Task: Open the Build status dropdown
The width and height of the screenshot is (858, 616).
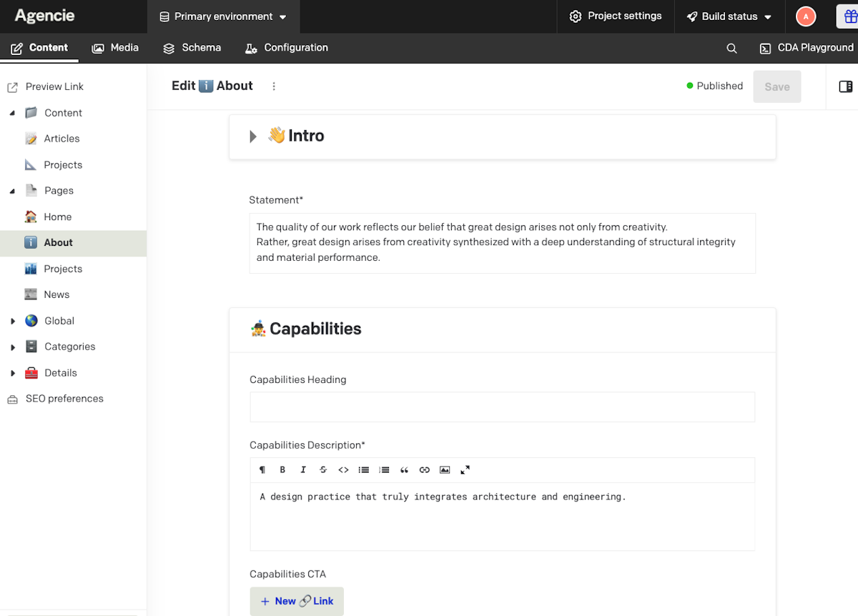Action: [x=729, y=16]
